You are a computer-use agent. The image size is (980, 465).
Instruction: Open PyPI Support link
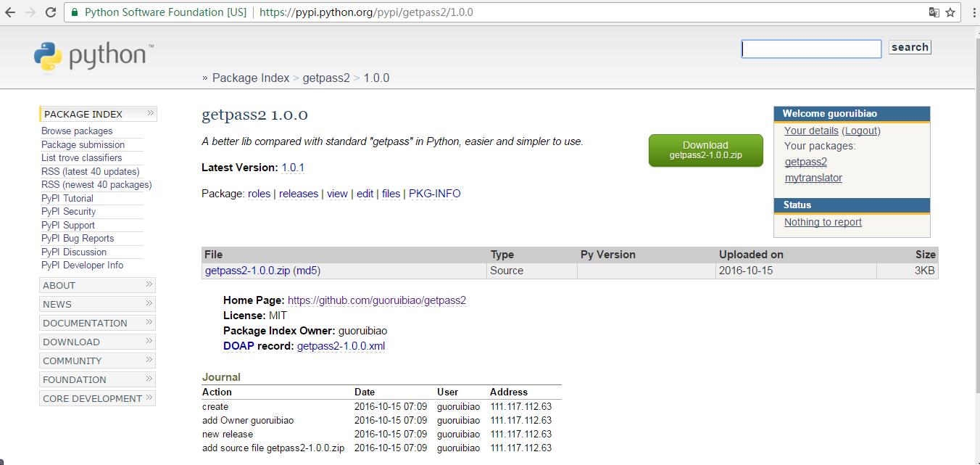[67, 225]
